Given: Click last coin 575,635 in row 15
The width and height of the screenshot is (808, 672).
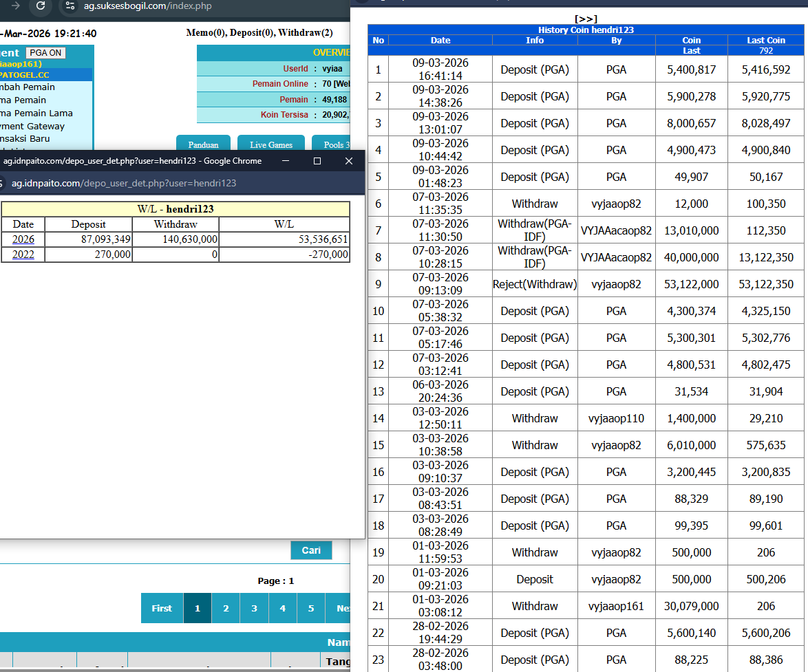Looking at the screenshot, I should pyautogui.click(x=766, y=445).
